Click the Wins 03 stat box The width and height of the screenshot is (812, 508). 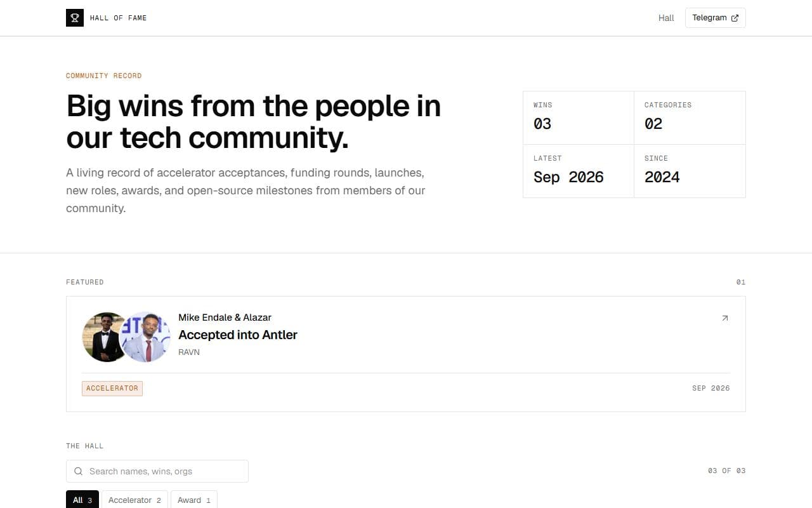pos(579,117)
